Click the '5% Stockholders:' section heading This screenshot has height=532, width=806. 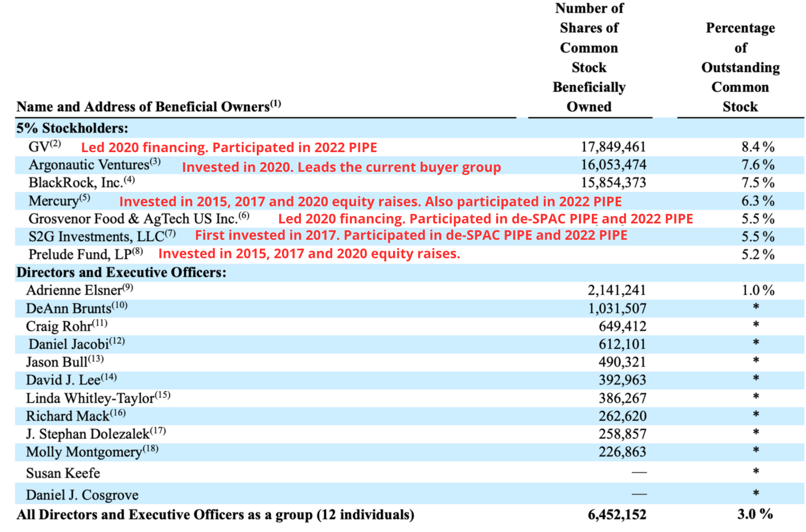(72, 128)
